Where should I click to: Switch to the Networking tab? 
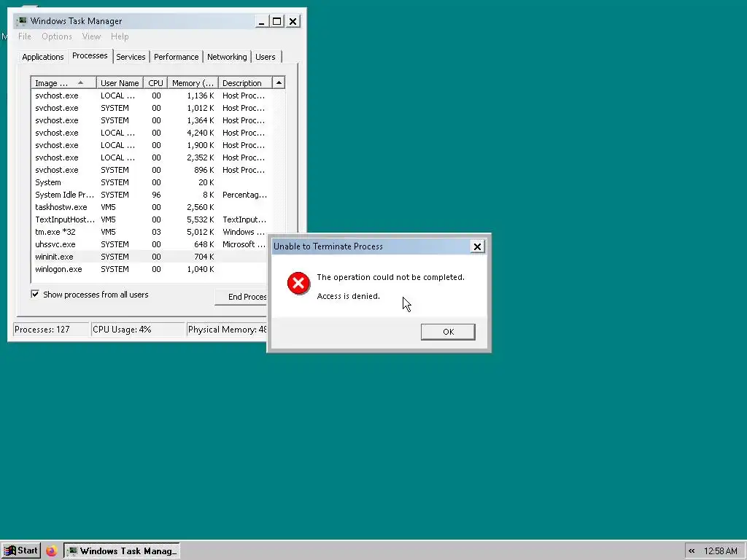click(227, 57)
